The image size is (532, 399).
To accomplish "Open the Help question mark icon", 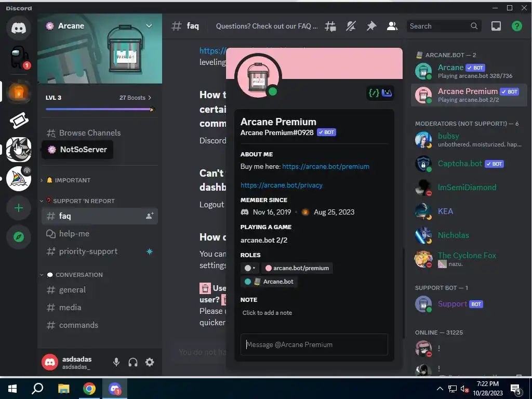I will tap(517, 26).
